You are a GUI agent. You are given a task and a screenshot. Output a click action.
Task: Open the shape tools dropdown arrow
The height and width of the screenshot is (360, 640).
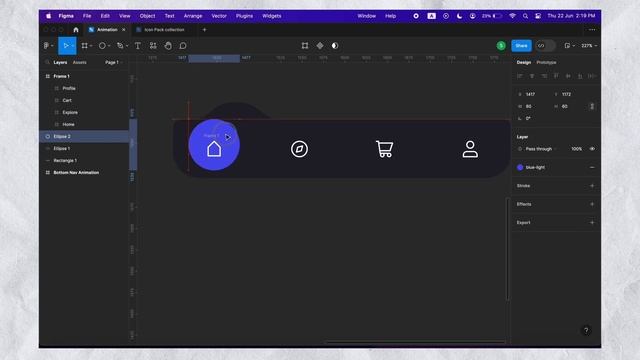109,46
